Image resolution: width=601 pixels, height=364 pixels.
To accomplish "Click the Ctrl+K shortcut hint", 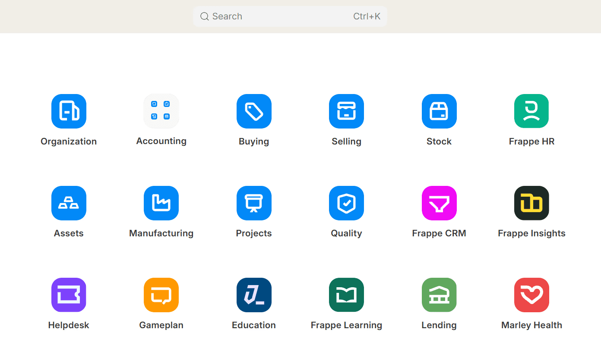I will pyautogui.click(x=367, y=16).
